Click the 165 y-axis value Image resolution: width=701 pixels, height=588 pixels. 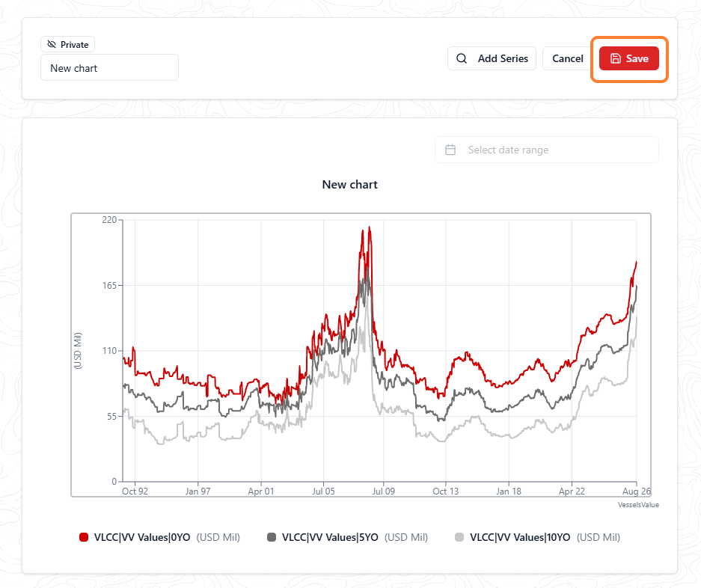[109, 285]
